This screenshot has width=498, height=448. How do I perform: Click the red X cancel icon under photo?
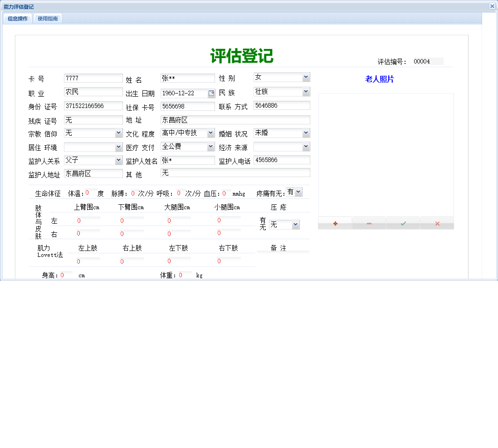[436, 223]
